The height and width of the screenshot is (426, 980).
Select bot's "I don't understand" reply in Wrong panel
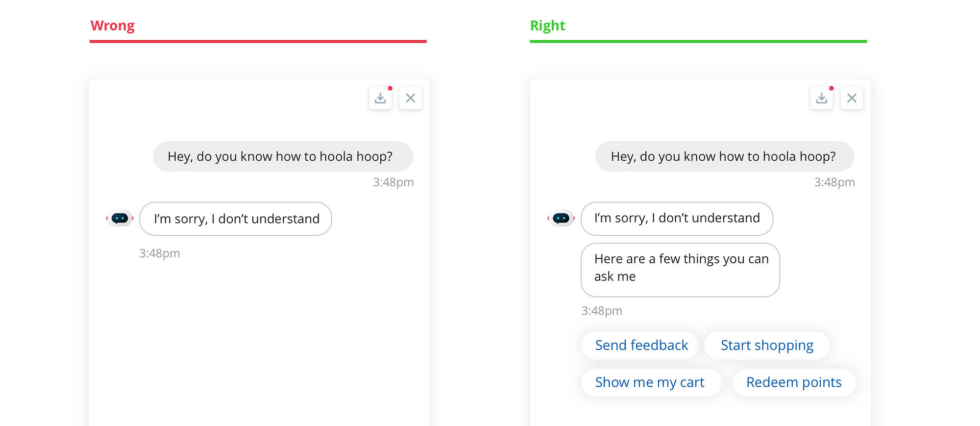tap(236, 219)
